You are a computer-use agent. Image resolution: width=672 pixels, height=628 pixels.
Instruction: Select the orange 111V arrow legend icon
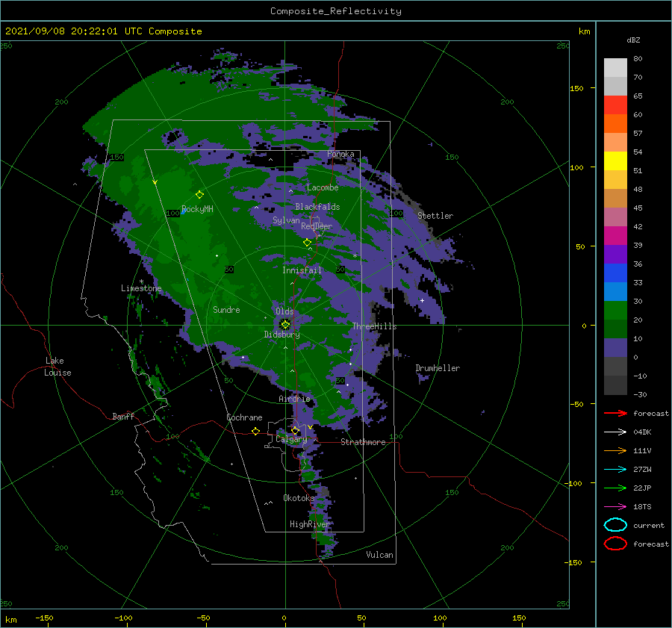(x=615, y=450)
